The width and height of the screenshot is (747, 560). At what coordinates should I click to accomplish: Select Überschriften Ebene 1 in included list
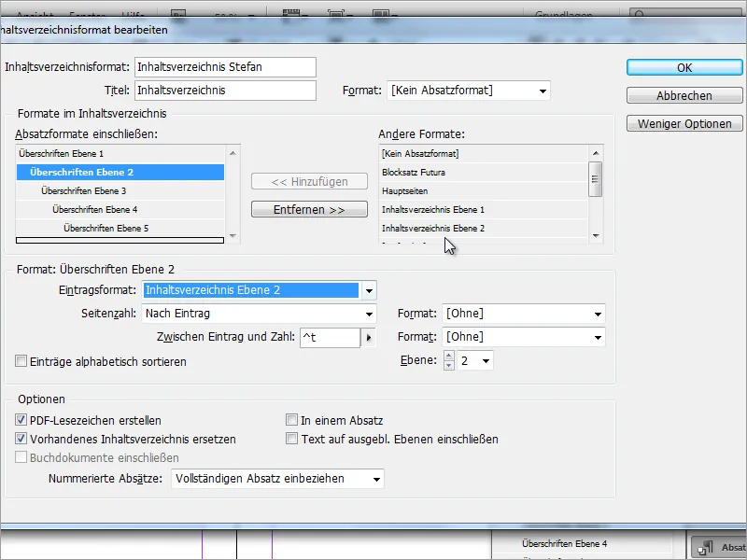coord(120,154)
